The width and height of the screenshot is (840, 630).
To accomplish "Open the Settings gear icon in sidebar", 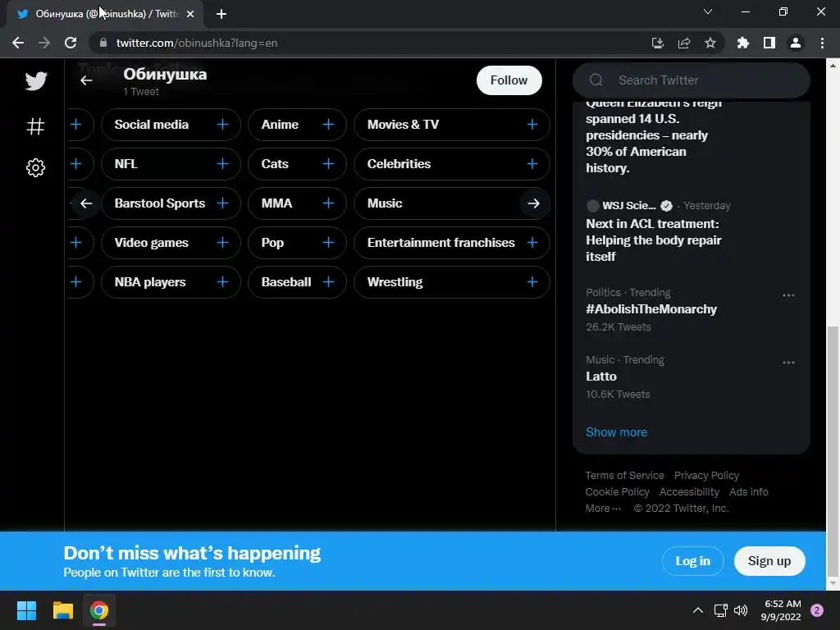I will (35, 167).
